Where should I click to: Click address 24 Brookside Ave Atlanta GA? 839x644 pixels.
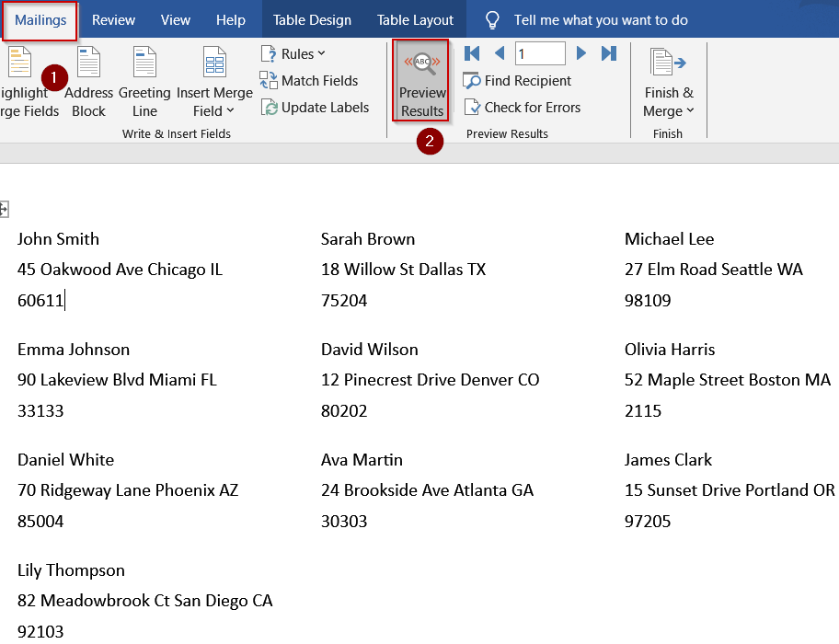(x=427, y=490)
